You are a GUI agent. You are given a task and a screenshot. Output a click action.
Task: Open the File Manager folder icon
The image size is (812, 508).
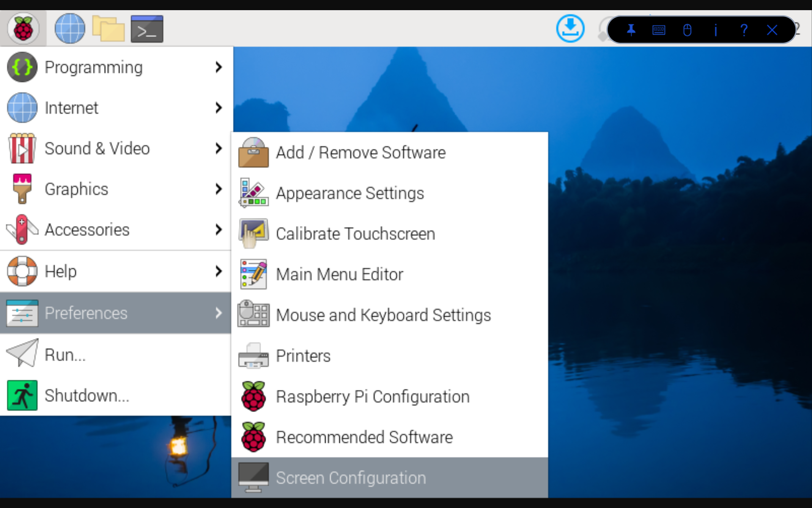point(108,29)
